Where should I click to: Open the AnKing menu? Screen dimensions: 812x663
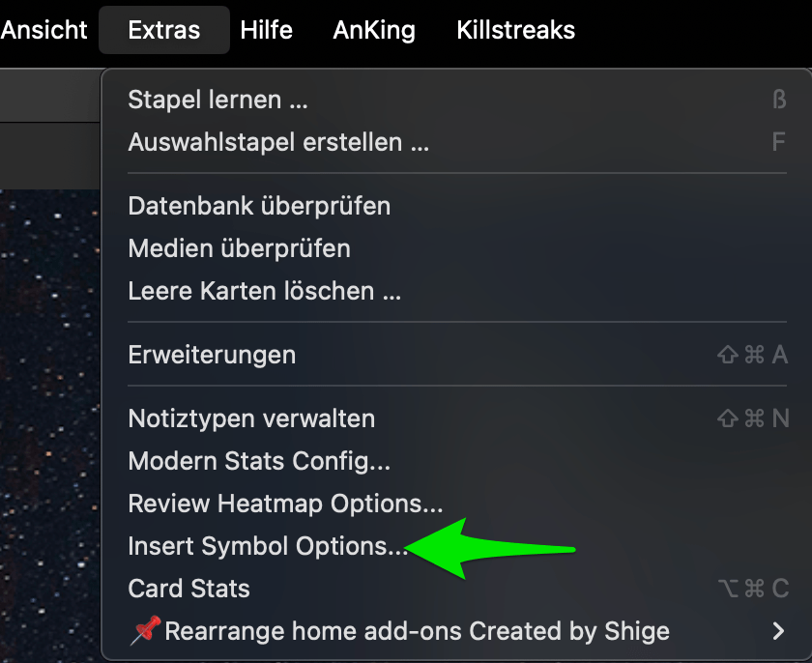[374, 30]
